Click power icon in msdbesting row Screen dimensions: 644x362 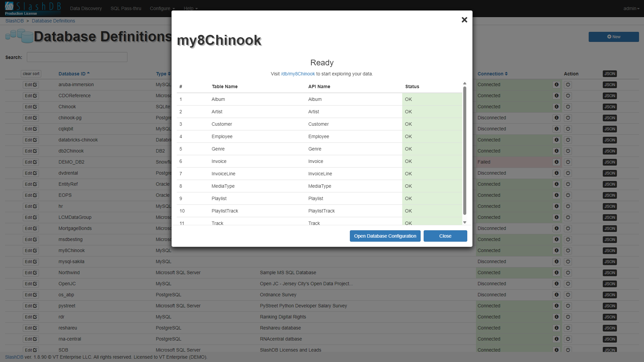tap(568, 239)
